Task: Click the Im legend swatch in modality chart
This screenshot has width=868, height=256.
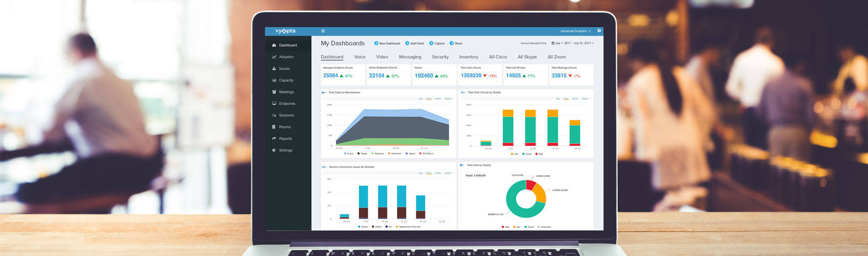Action: coord(387,227)
